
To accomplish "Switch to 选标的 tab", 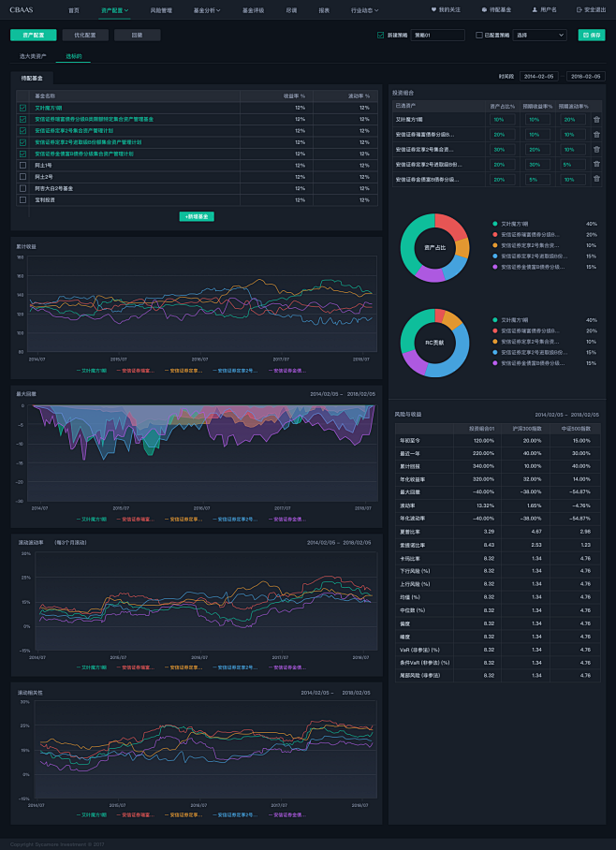I will [74, 56].
